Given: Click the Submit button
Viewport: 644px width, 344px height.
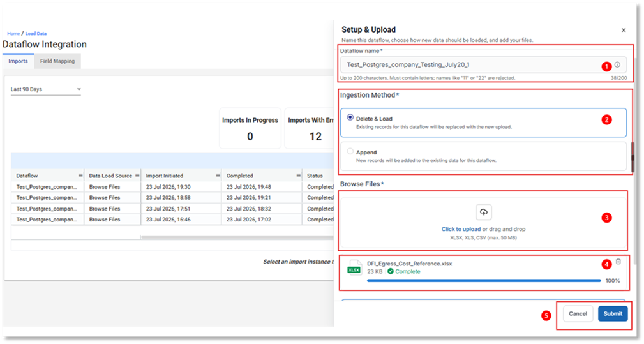Looking at the screenshot, I should pos(613,313).
